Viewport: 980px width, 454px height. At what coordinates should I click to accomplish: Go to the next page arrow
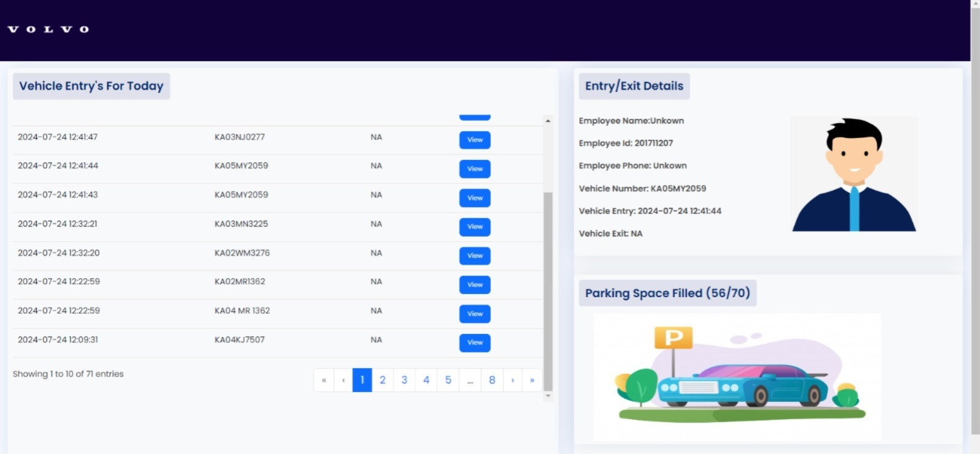click(x=513, y=380)
